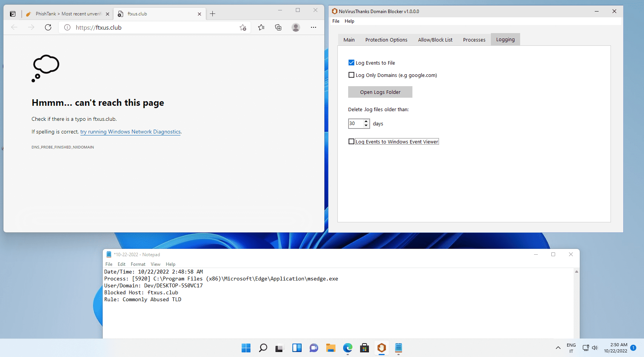Open network status tray icon
The width and height of the screenshot is (644, 357).
[586, 348]
